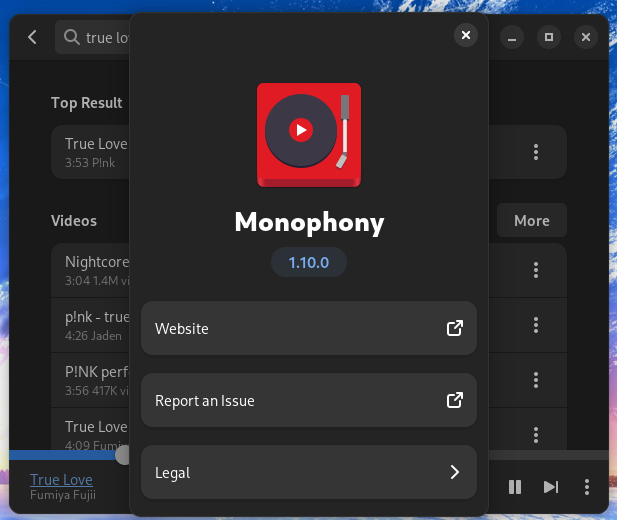Open options menu for Top Result song
This screenshot has height=520, width=617.
point(536,152)
